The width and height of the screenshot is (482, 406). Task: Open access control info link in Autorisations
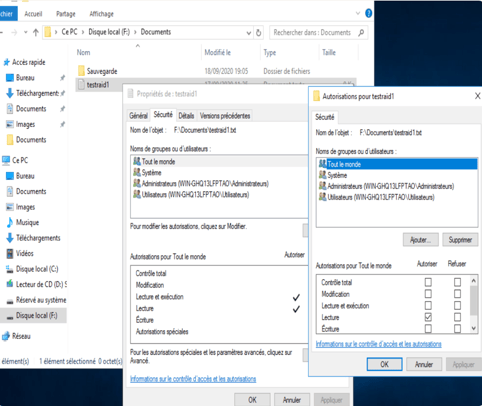(x=379, y=344)
